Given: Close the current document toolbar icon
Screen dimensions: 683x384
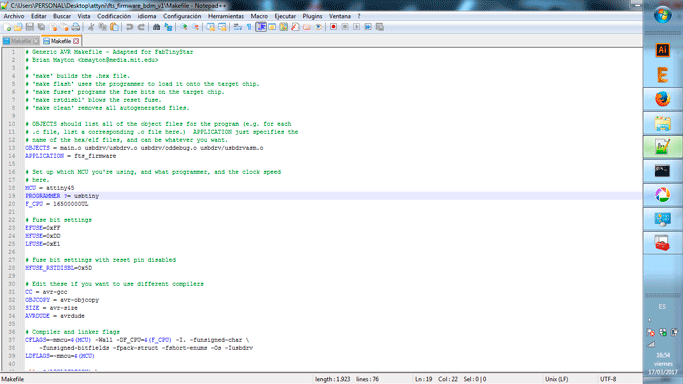Looking at the screenshot, I should pos(53,27).
